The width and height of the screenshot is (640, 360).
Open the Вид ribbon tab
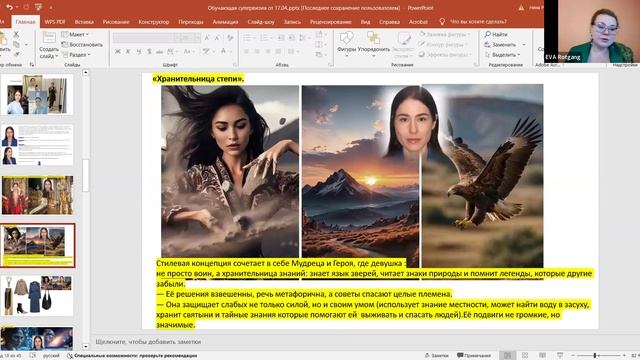[x=365, y=22]
